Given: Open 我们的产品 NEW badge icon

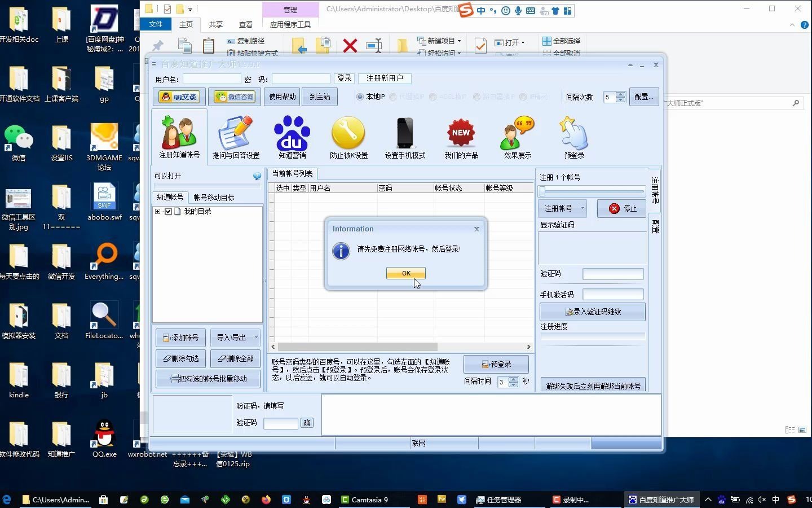Looking at the screenshot, I should [461, 138].
